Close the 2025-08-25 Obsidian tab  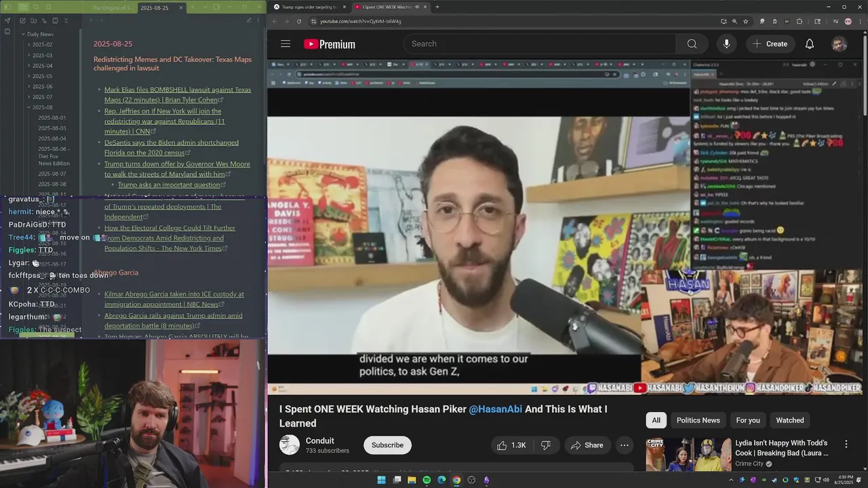(181, 8)
